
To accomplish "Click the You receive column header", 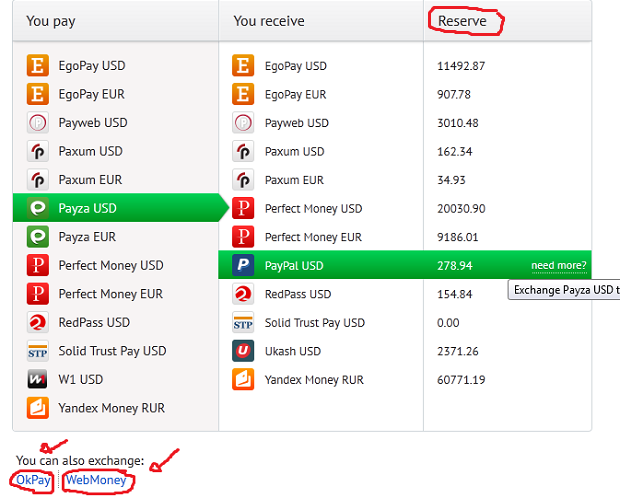I will click(269, 21).
